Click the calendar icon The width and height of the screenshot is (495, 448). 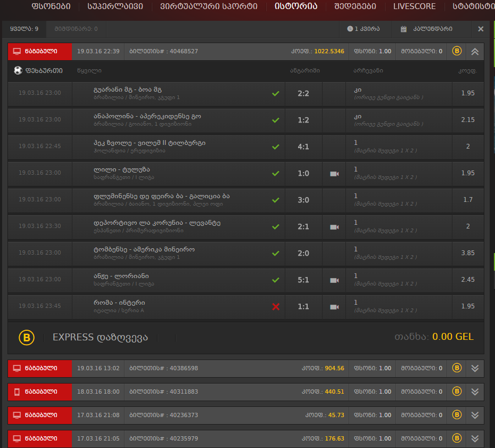[403, 29]
